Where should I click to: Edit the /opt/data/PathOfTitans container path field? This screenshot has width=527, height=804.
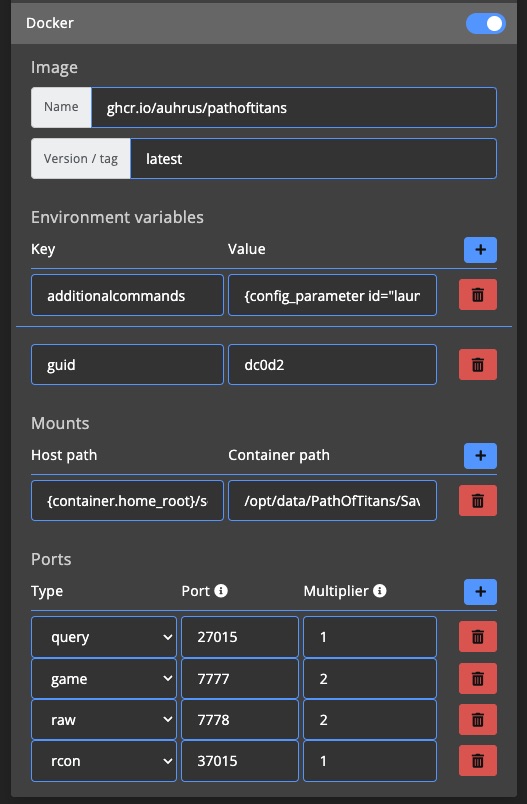tap(332, 500)
